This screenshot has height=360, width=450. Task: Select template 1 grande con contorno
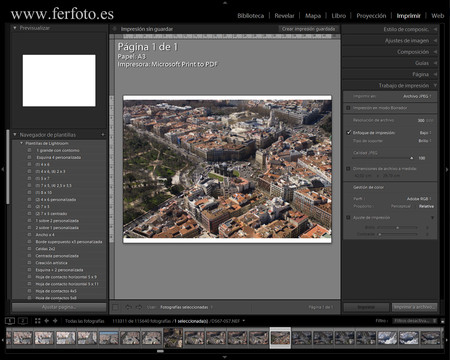58,150
